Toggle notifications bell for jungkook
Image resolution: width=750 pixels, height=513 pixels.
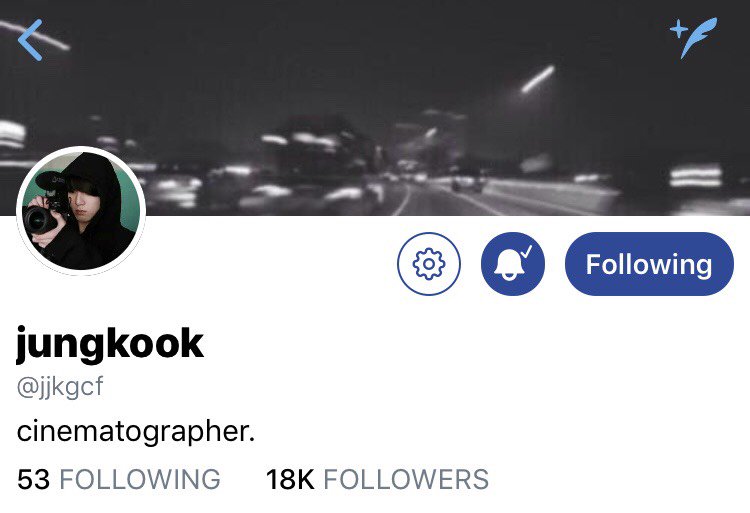[513, 263]
